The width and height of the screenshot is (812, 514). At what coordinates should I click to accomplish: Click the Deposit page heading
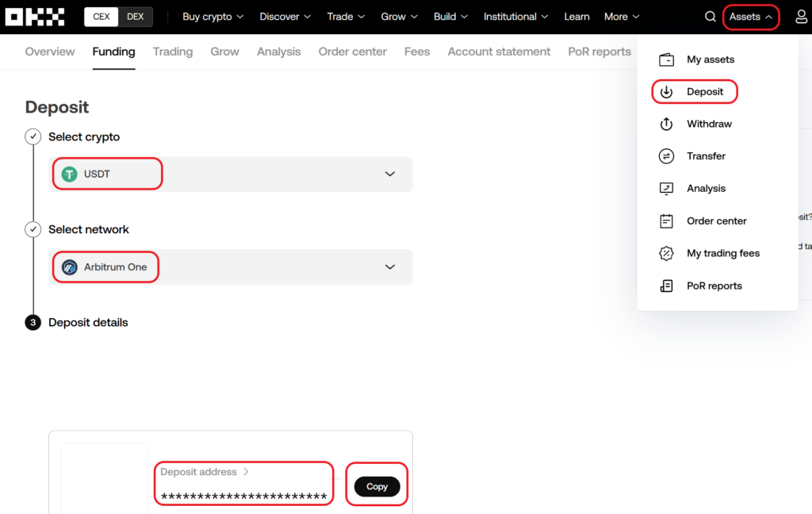coord(57,107)
